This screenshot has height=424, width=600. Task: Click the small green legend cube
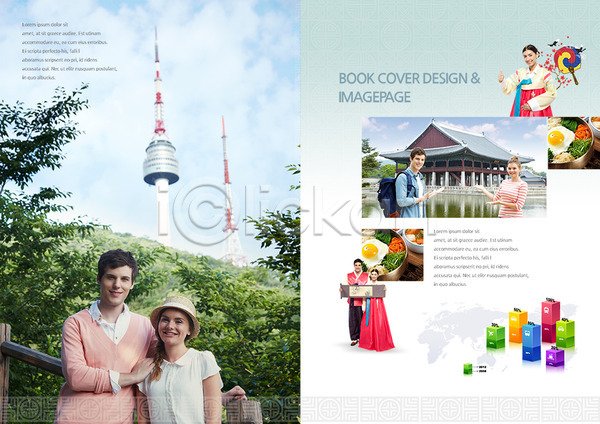tap(467, 369)
